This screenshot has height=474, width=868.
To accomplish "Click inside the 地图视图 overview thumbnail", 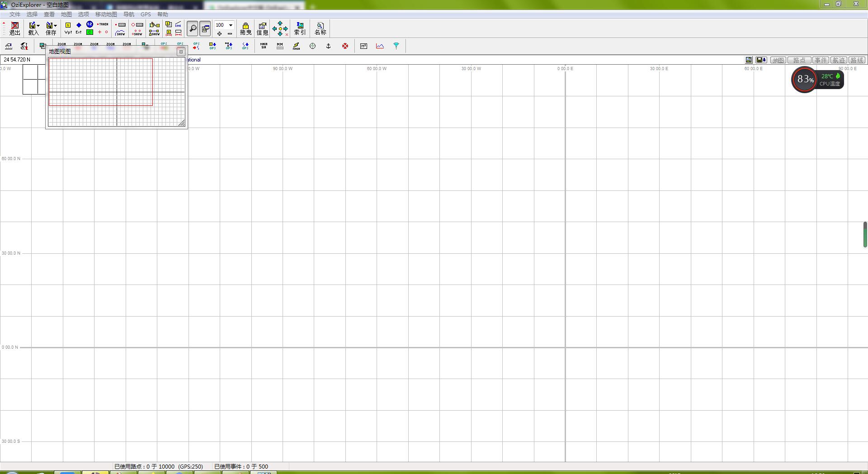I will pyautogui.click(x=117, y=92).
